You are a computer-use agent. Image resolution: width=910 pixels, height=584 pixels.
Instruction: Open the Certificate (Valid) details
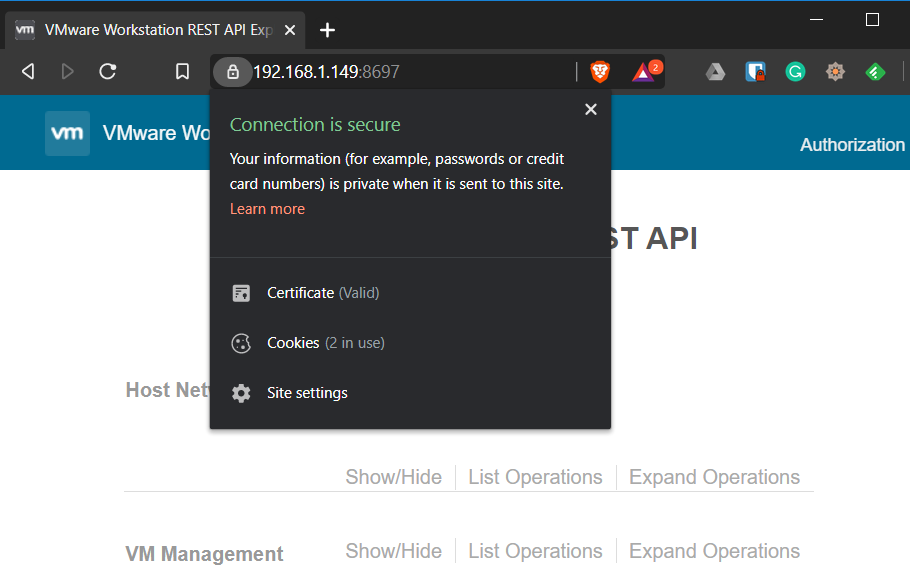tap(322, 293)
